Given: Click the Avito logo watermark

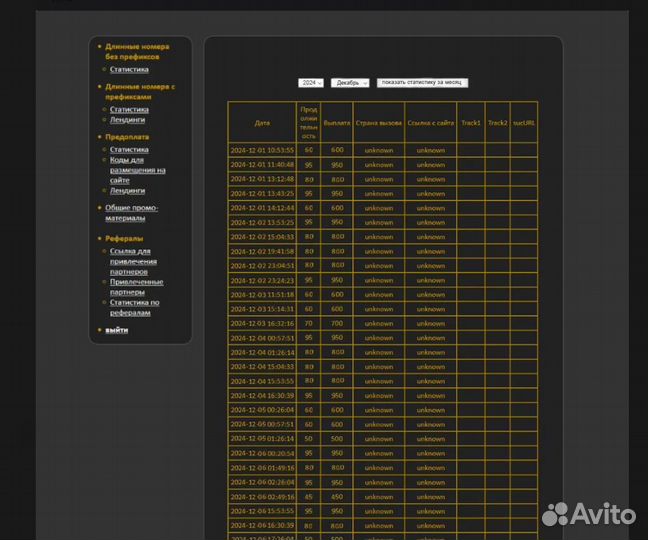Looking at the screenshot, I should click(x=589, y=515).
